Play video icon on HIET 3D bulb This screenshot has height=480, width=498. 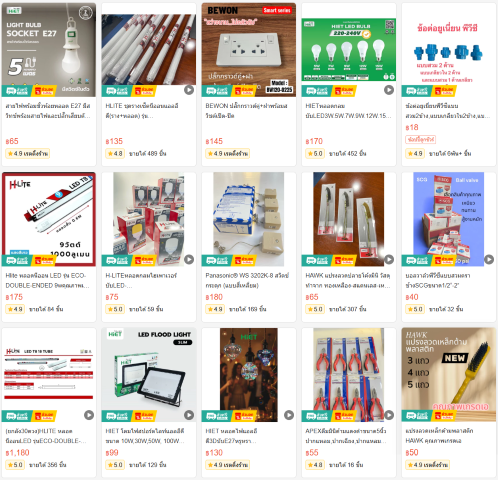(x=289, y=415)
